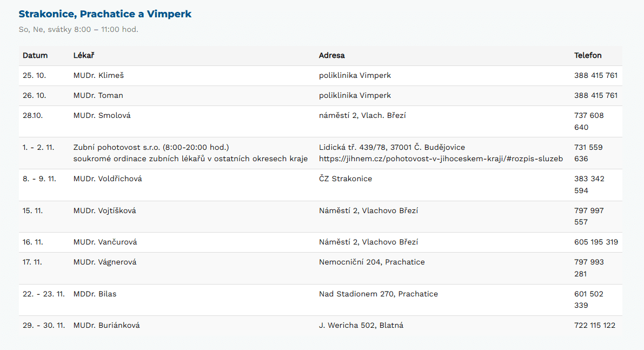Image resolution: width=644 pixels, height=350 pixels.
Task: Click the date 17. 11. cell
Action: [32, 262]
